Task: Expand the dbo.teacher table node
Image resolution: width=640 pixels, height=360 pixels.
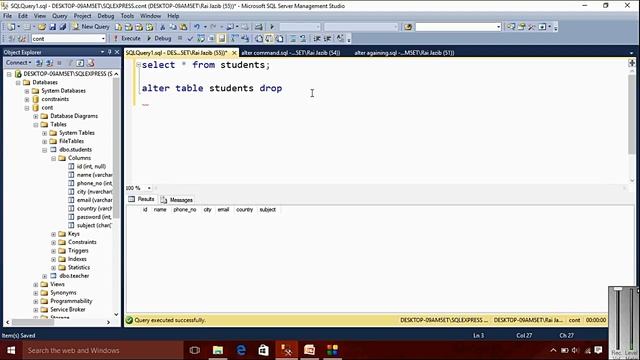Action: [x=44, y=276]
